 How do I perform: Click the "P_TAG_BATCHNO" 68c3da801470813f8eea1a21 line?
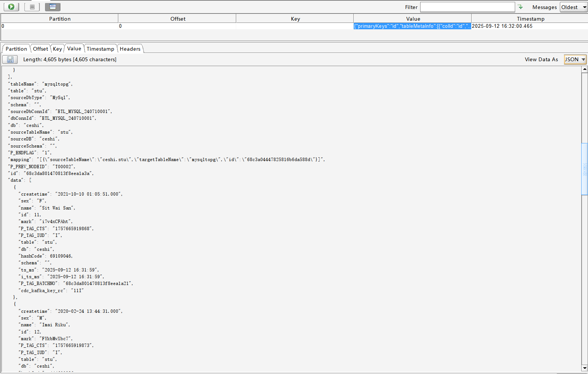[76, 284]
